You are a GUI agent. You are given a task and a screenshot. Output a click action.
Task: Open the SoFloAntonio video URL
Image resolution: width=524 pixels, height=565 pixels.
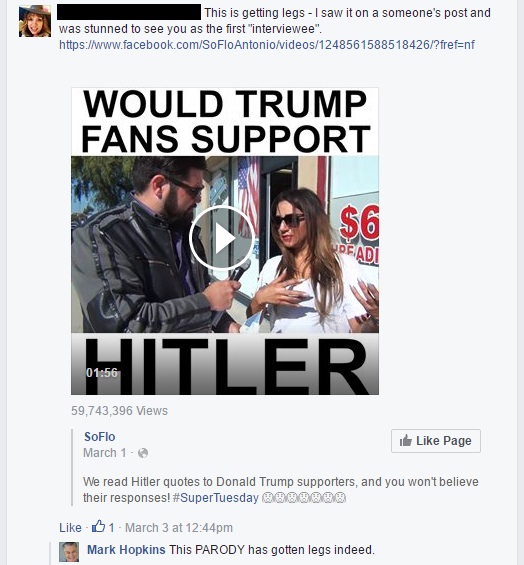coord(267,45)
